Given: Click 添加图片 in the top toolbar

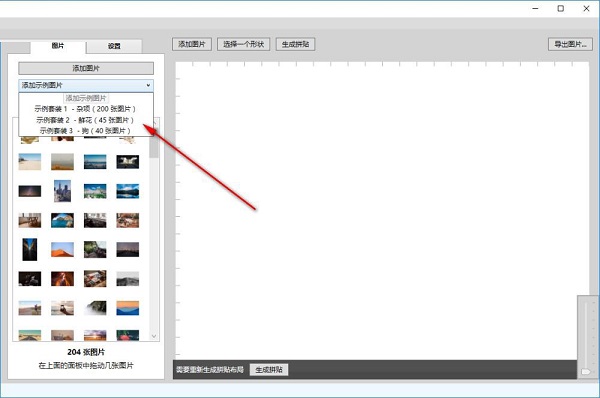Looking at the screenshot, I should 192,44.
